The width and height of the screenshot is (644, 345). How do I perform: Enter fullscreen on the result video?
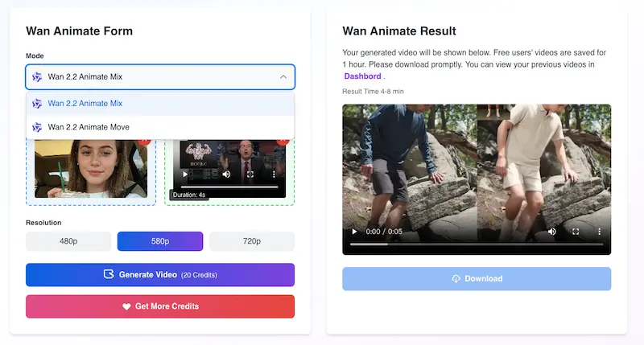pos(575,232)
